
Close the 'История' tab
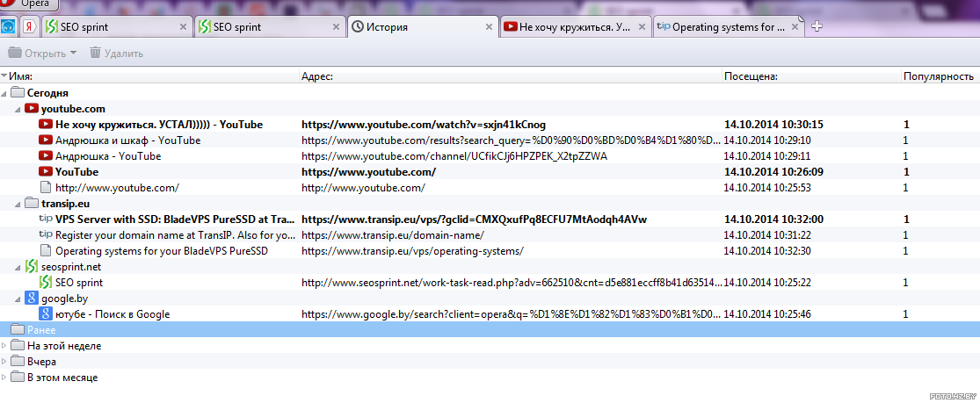490,27
